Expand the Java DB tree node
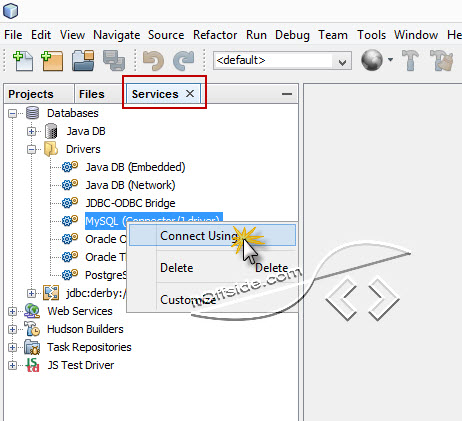Image resolution: width=462 pixels, height=421 pixels. click(31, 132)
